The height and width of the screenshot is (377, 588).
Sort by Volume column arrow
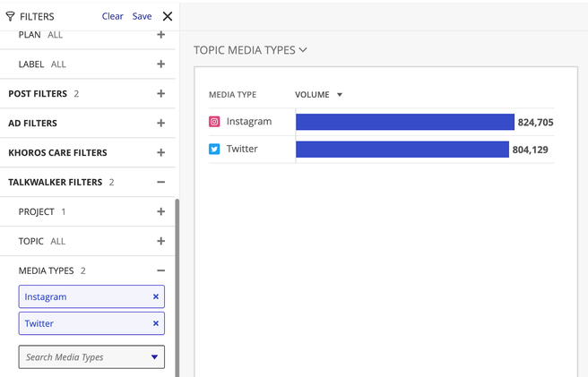point(340,95)
